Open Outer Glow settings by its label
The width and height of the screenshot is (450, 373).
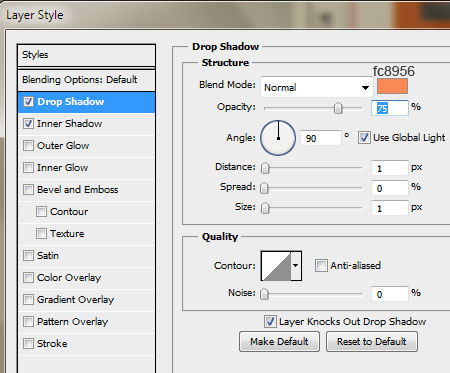coord(63,146)
